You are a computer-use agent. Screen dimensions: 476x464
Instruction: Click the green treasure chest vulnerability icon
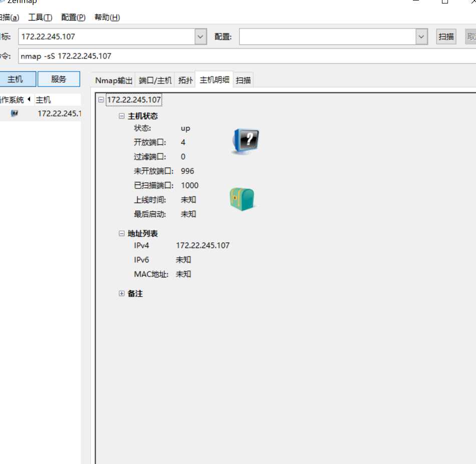[x=242, y=199]
